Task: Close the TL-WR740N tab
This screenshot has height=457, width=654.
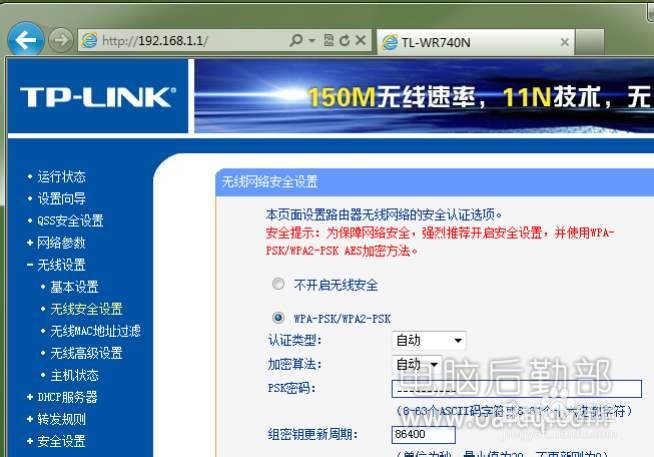Action: (x=565, y=42)
